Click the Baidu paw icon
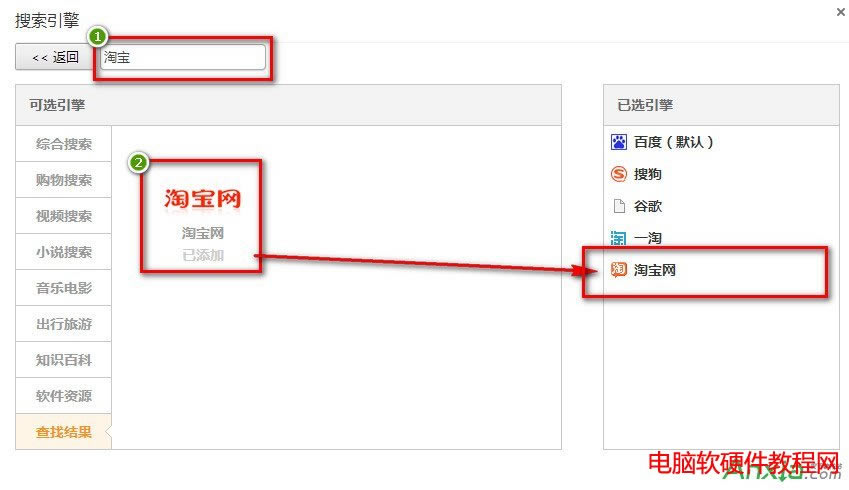Image resolution: width=849 pixels, height=490 pixels. (x=618, y=142)
